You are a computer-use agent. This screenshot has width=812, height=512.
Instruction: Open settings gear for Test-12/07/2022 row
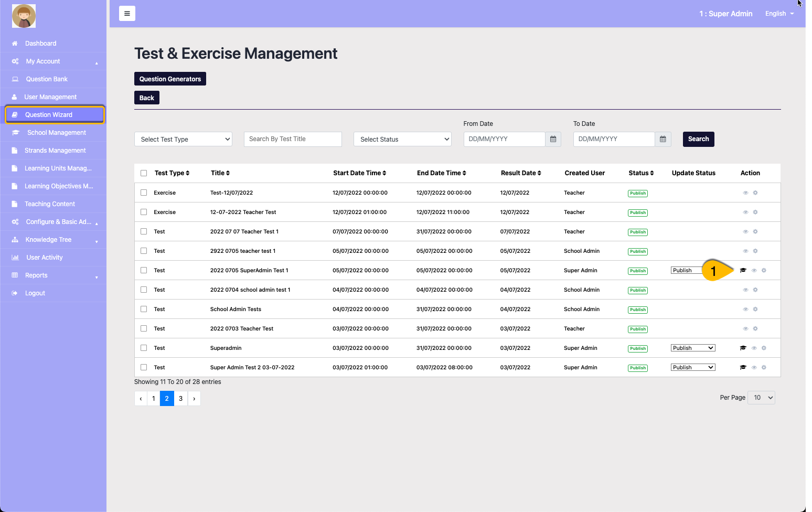755,193
